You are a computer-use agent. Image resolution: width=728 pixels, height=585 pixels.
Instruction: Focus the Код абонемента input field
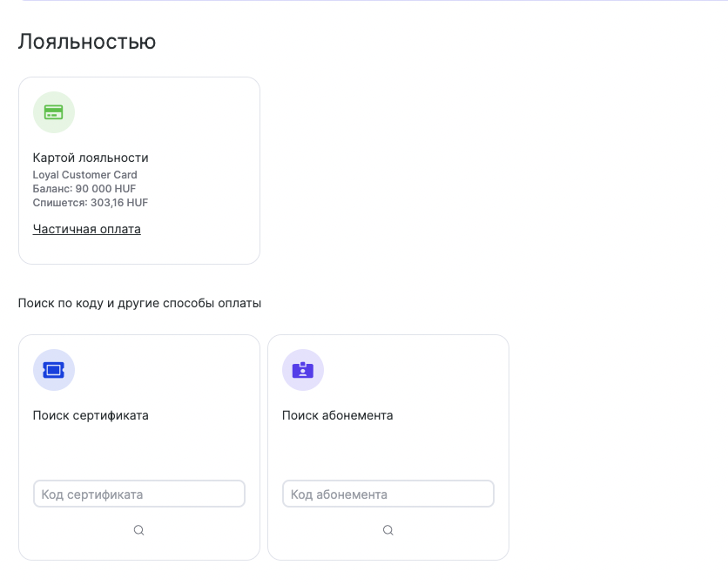point(388,494)
